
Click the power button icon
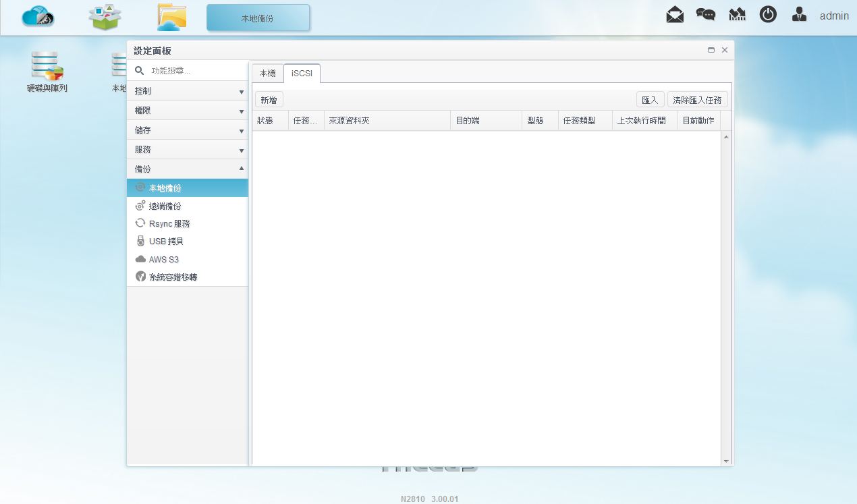pyautogui.click(x=768, y=15)
